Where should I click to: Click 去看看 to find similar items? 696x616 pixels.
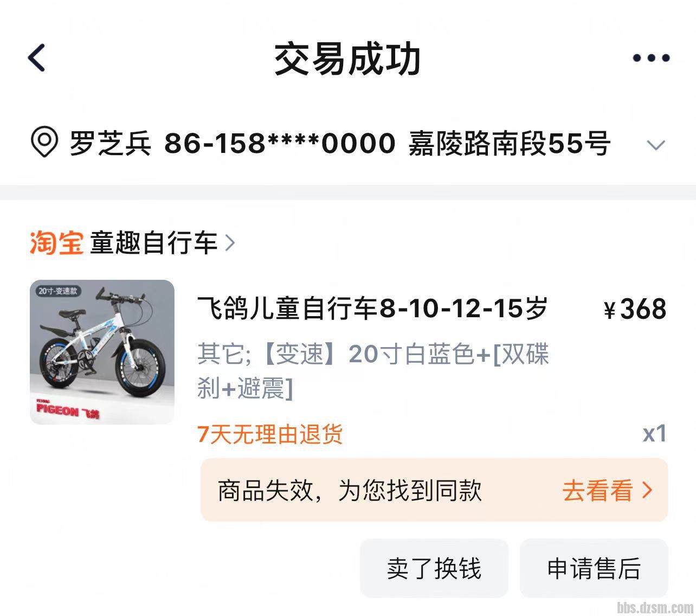tap(597, 490)
